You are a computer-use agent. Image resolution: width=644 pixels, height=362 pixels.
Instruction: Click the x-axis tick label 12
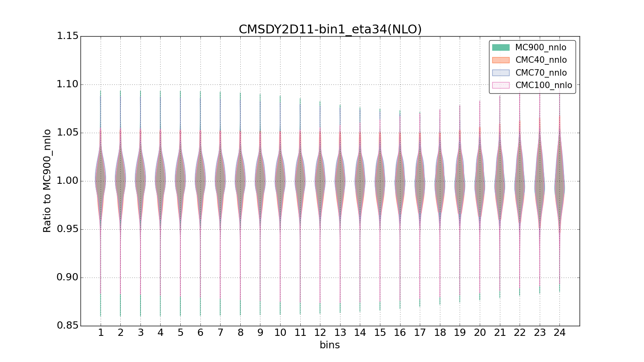(x=320, y=333)
